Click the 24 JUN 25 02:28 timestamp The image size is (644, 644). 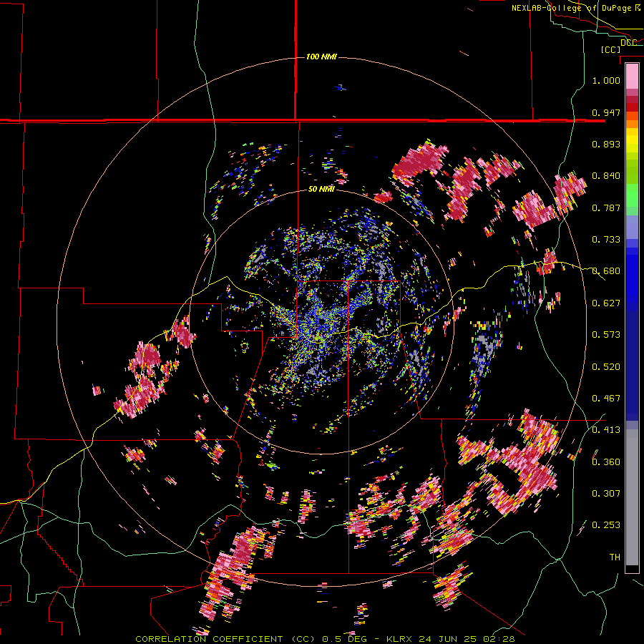(467, 639)
